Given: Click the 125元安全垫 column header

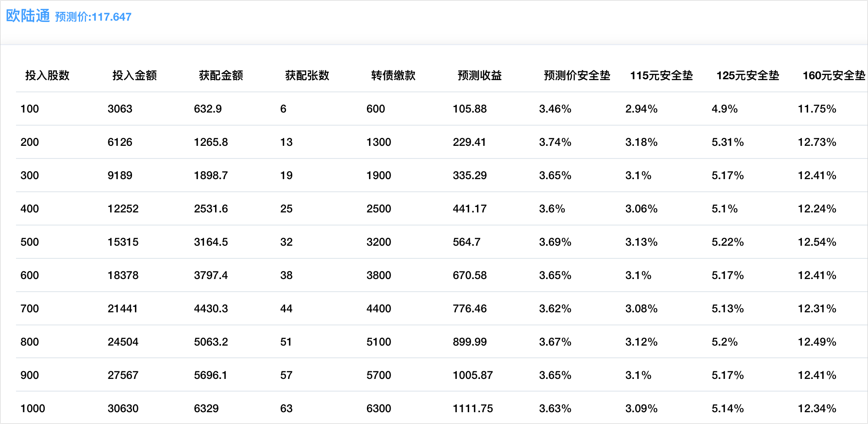Looking at the screenshot, I should (x=748, y=75).
